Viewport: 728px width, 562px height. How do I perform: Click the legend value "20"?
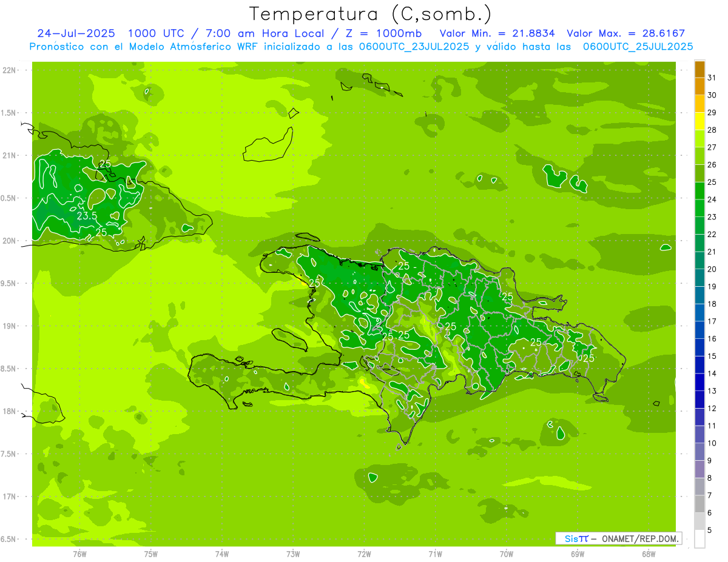pos(712,269)
